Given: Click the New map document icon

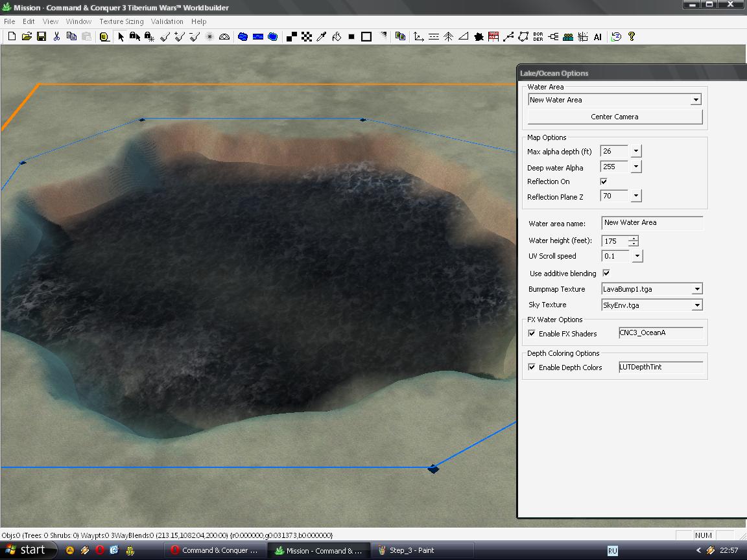Looking at the screenshot, I should (x=12, y=37).
